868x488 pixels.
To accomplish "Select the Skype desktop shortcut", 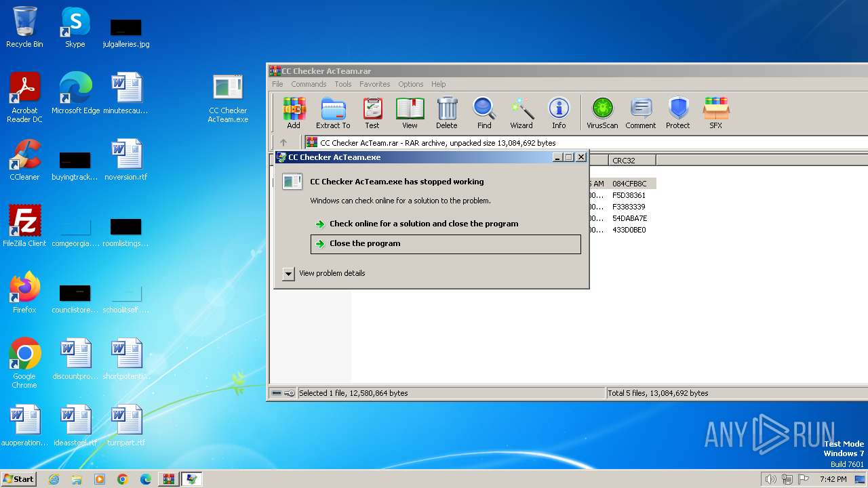I will pos(75,28).
